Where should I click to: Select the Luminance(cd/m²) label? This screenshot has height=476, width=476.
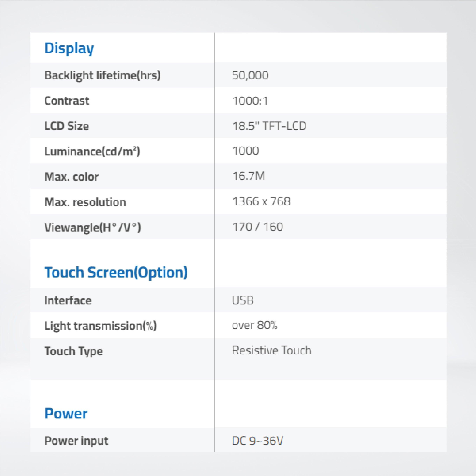(92, 151)
